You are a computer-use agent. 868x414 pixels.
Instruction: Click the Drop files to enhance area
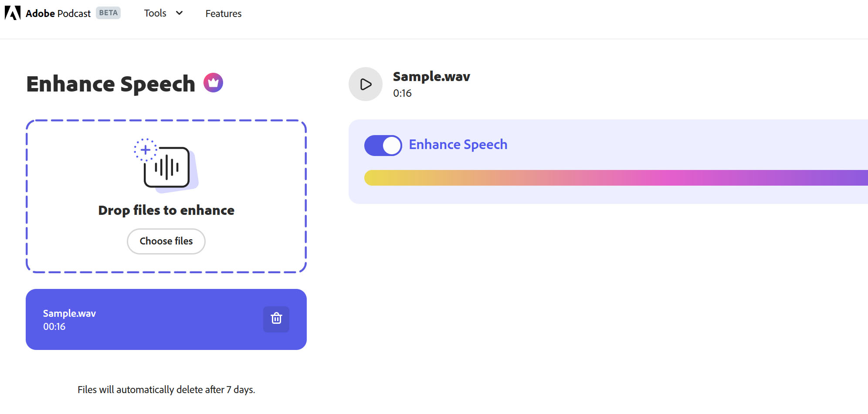pyautogui.click(x=166, y=210)
